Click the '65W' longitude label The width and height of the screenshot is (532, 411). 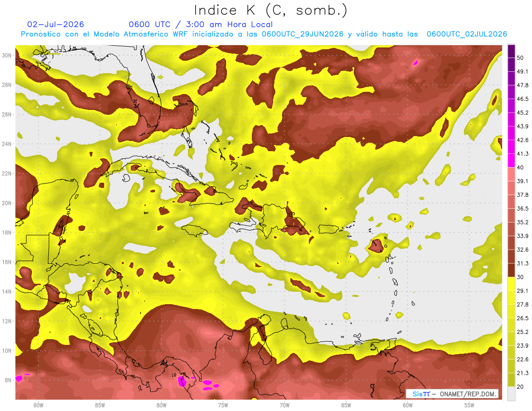pyautogui.click(x=346, y=405)
